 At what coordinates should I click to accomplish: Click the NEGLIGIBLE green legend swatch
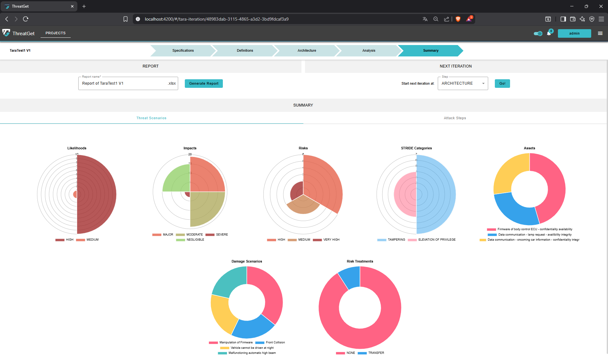coord(180,240)
